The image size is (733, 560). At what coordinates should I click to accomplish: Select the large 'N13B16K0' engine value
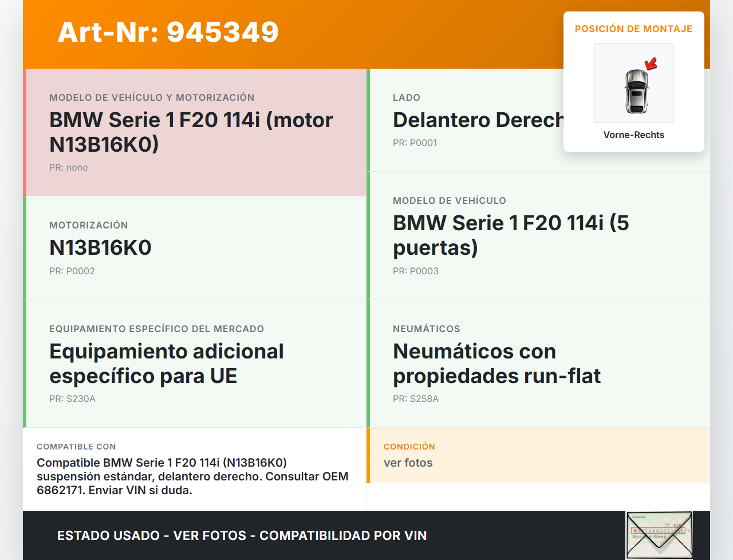point(100,247)
